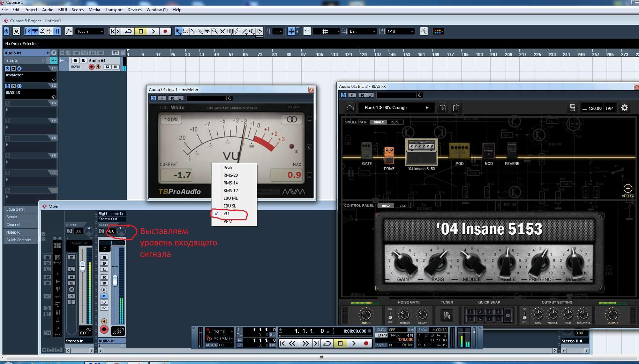This screenshot has width=639, height=364.
Task: Select RMS-14 from meter mode menu
Action: [231, 183]
